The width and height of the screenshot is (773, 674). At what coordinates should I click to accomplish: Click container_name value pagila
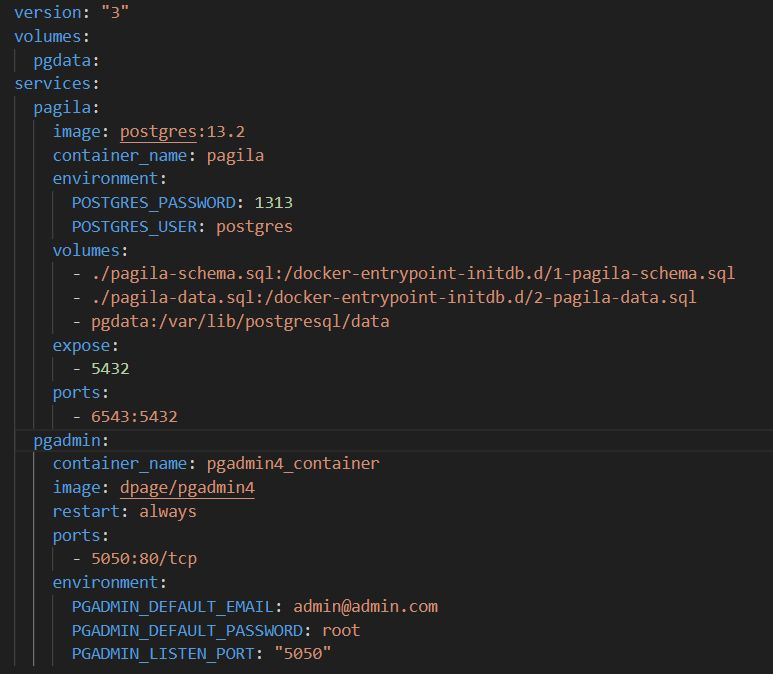tap(235, 156)
